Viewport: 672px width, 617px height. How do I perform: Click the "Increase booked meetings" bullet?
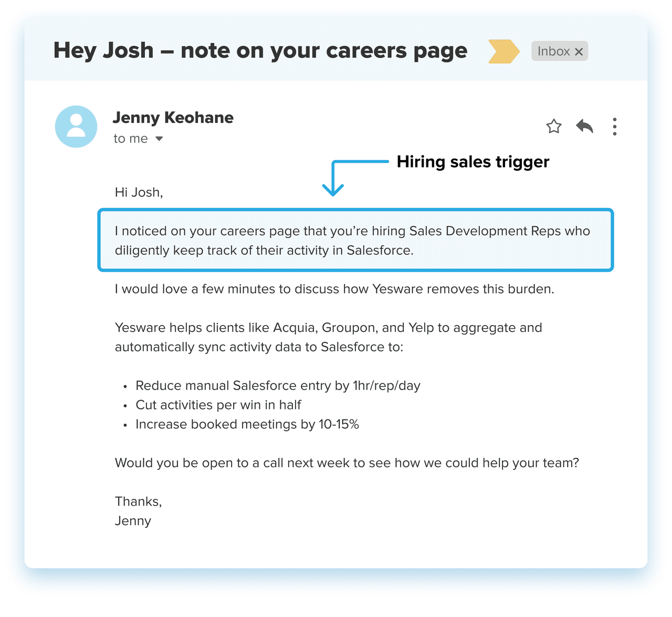247,425
